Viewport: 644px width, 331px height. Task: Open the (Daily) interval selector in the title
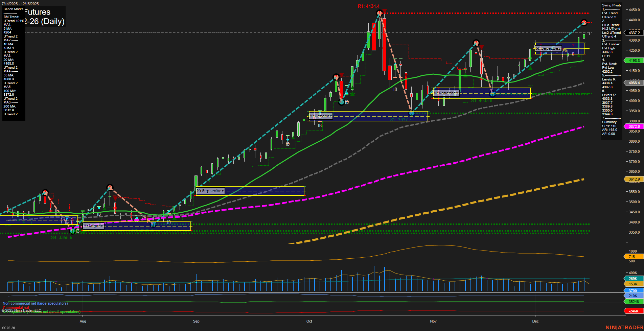coord(53,22)
